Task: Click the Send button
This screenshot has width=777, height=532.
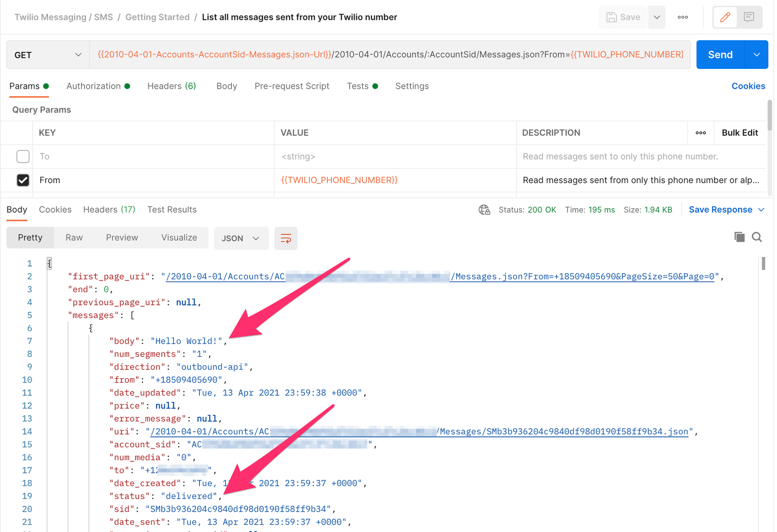Action: click(720, 54)
